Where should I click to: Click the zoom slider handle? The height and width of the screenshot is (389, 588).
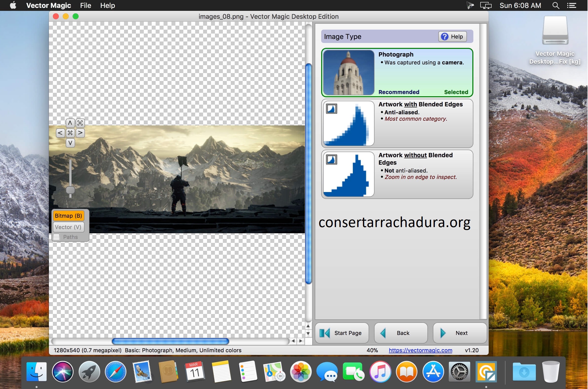pyautogui.click(x=70, y=190)
